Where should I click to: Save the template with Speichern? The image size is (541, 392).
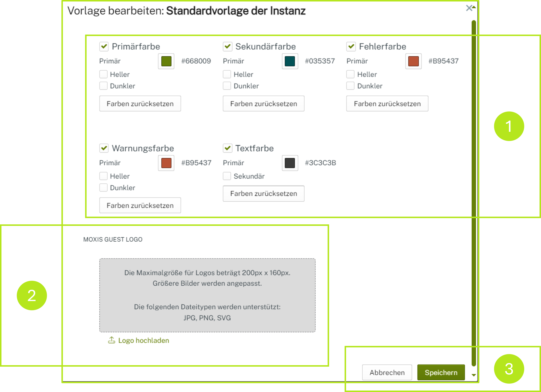click(x=441, y=372)
